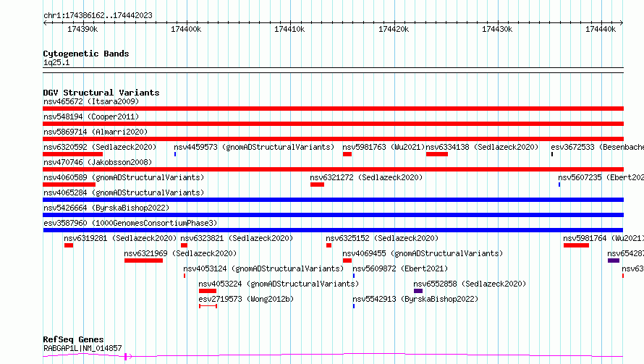This screenshot has width=644, height=364.
Task: Click the nsv470746 (Jakobsson2008) label
Action: (x=98, y=162)
